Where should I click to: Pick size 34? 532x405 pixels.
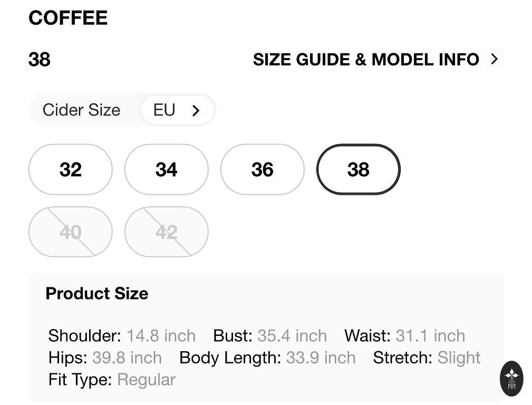tap(166, 169)
